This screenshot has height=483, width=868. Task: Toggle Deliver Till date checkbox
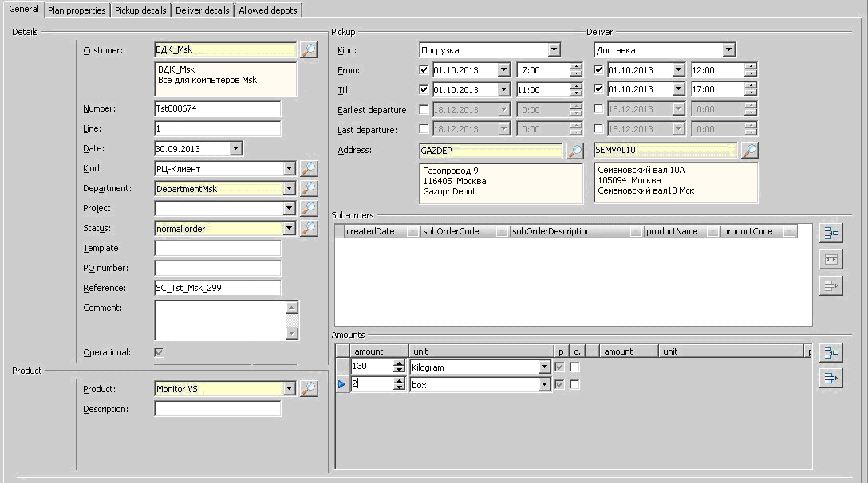(x=598, y=88)
